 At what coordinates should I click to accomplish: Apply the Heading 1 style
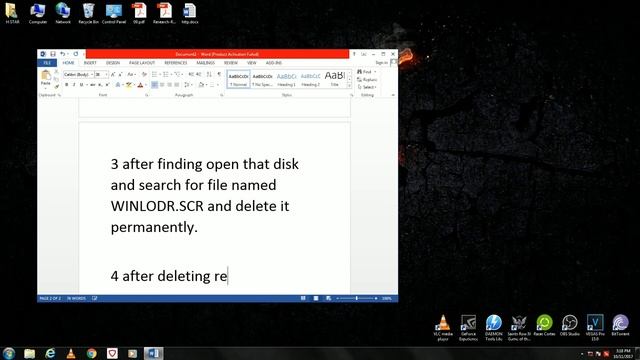coord(286,79)
